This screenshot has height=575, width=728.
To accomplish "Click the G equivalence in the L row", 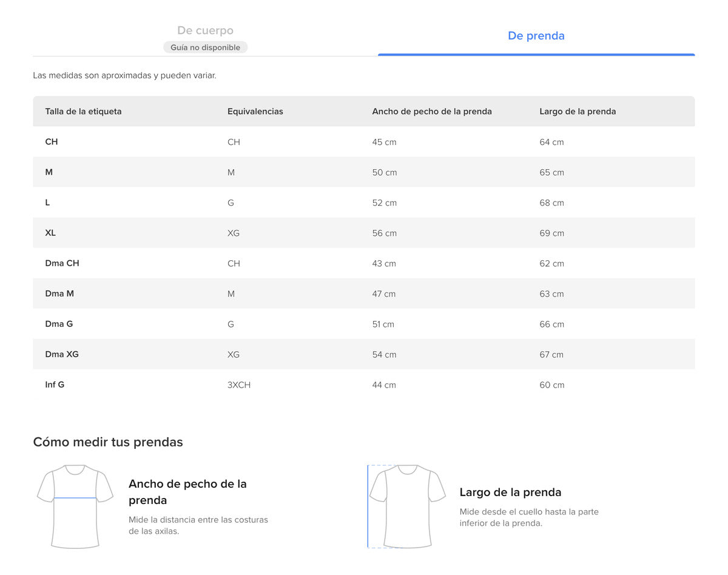I will (x=231, y=203).
